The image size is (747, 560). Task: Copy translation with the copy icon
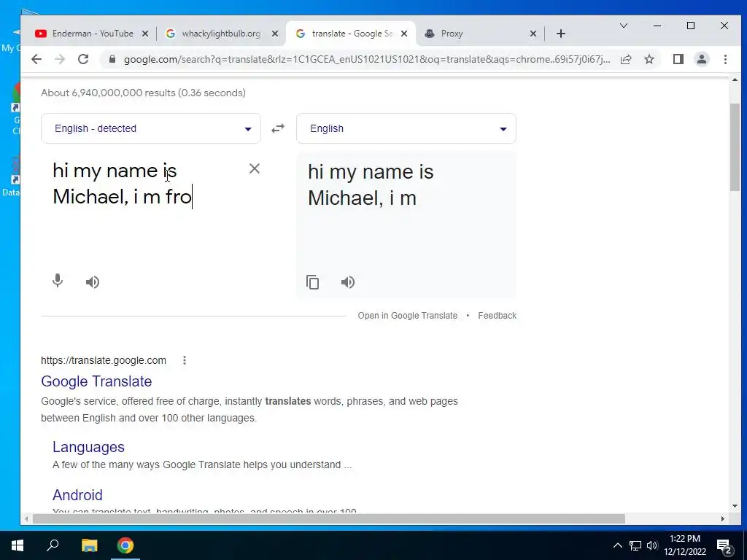[x=312, y=282]
